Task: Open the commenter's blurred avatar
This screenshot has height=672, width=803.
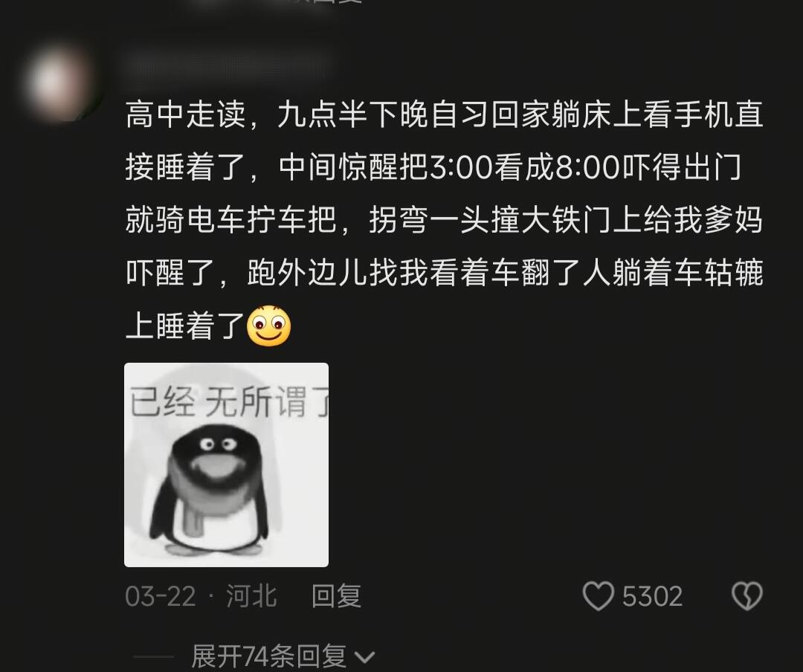Action: coord(60,83)
